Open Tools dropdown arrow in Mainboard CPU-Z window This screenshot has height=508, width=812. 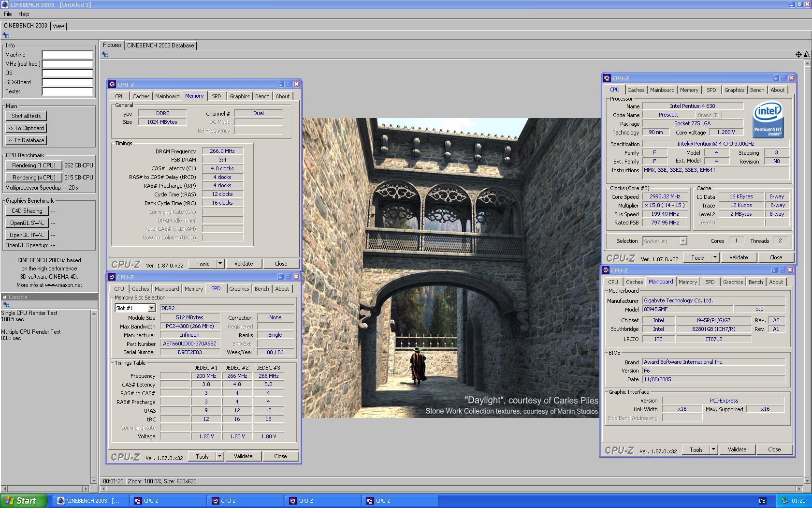[713, 449]
